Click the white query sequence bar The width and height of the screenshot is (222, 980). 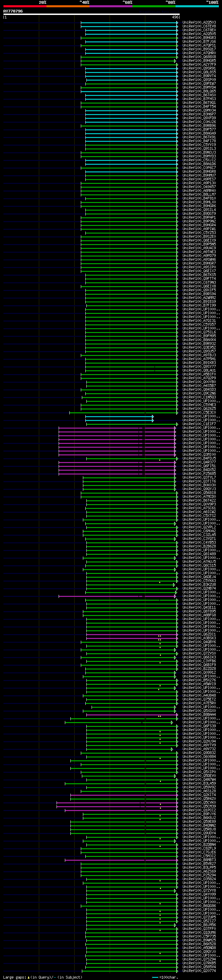tap(92, 15)
